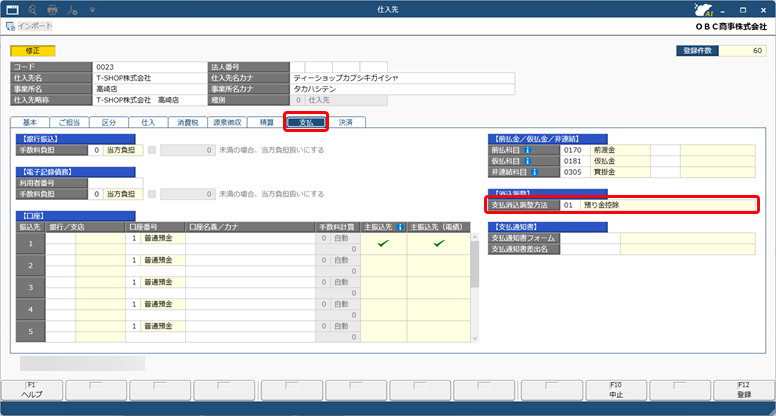Select the 支払 tab
The width and height of the screenshot is (776, 416).
(x=306, y=122)
